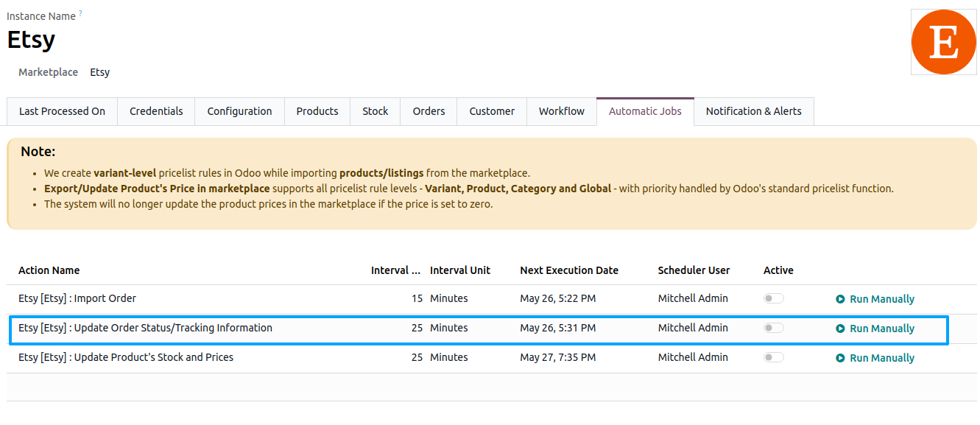Click 'May 26, 5:22 PM' execution date
The height and width of the screenshot is (425, 980).
[x=558, y=298]
